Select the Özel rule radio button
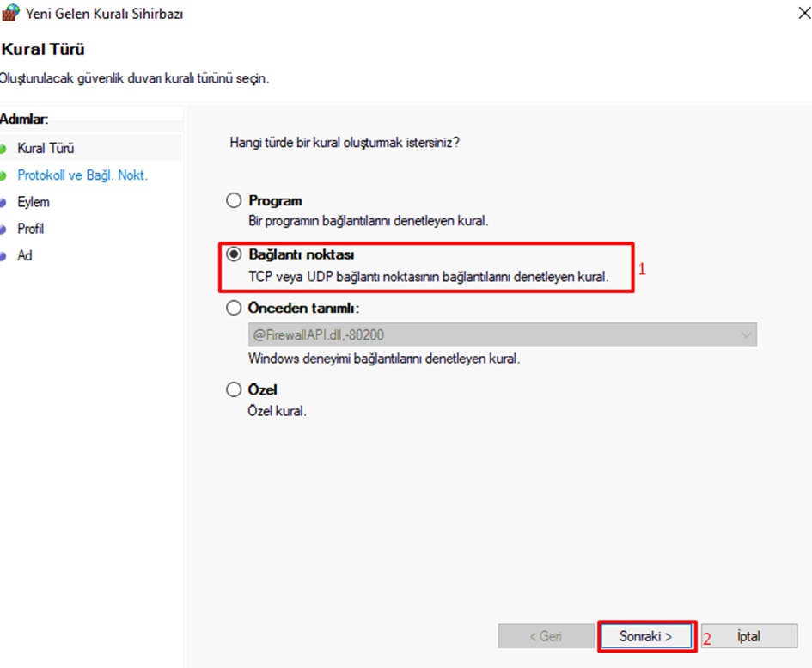The height and width of the screenshot is (668, 812). tap(234, 389)
